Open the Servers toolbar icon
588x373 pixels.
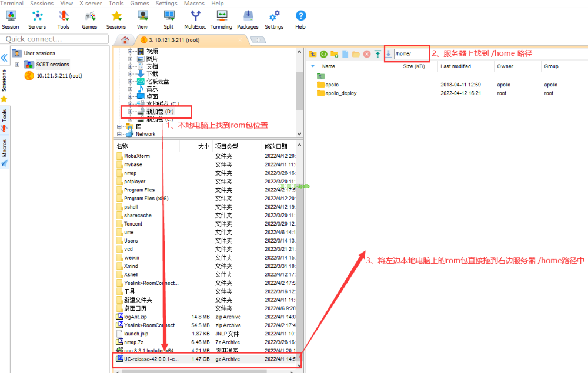(x=37, y=19)
